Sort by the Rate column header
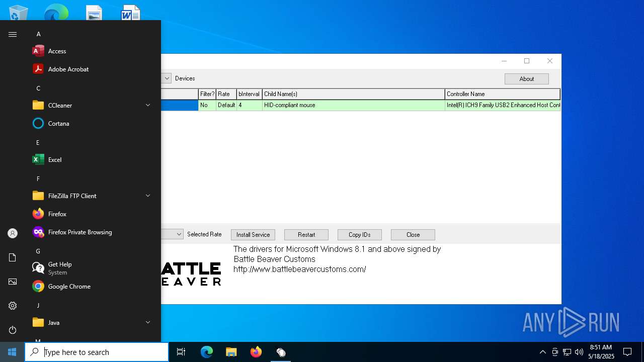644x362 pixels. pos(226,94)
